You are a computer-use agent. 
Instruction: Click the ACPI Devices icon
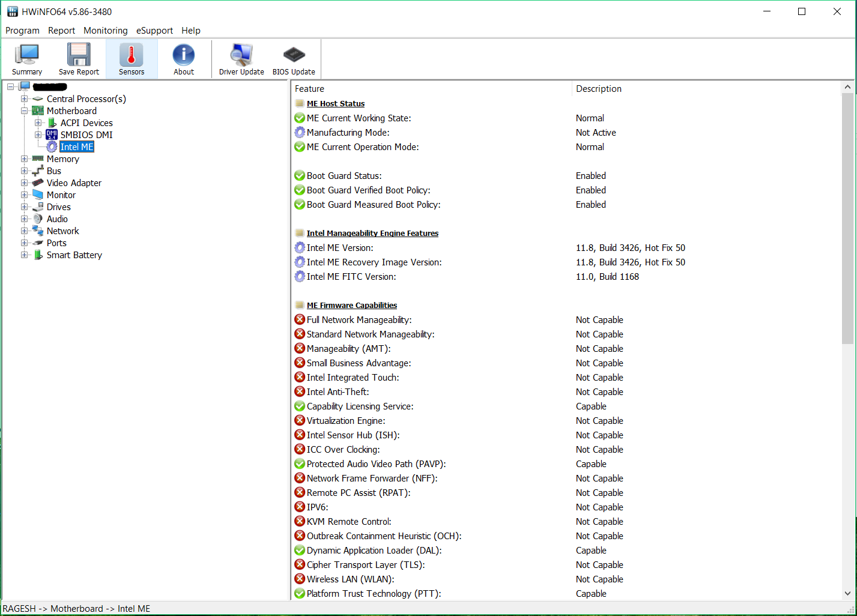click(52, 123)
